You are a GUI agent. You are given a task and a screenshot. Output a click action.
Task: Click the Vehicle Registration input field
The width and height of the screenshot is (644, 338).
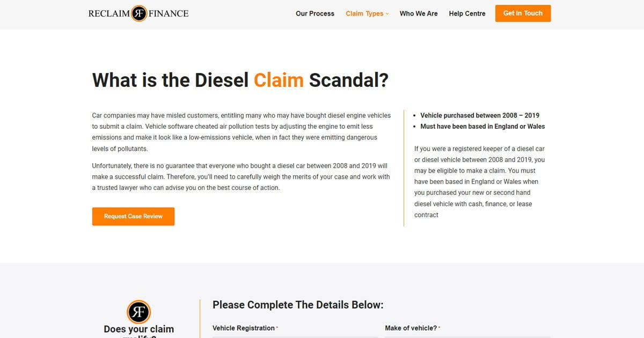(x=295, y=337)
